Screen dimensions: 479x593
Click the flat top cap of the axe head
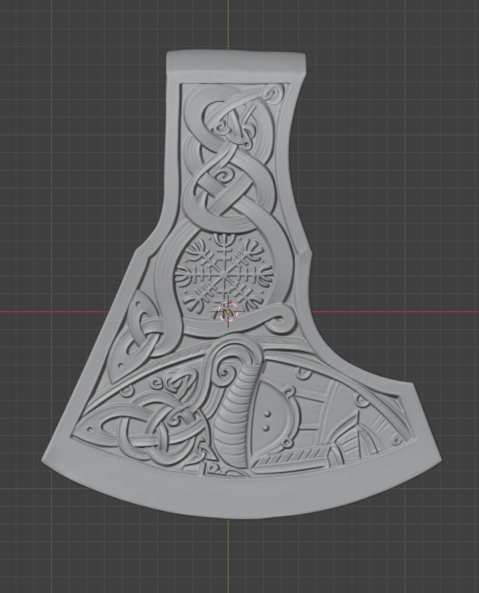pos(236,62)
